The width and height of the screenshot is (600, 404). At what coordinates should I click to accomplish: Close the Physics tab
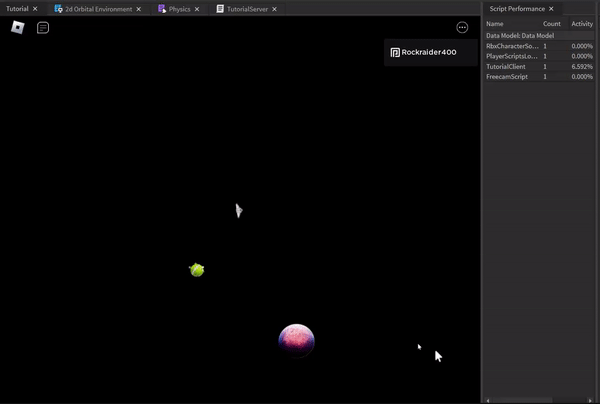197,9
